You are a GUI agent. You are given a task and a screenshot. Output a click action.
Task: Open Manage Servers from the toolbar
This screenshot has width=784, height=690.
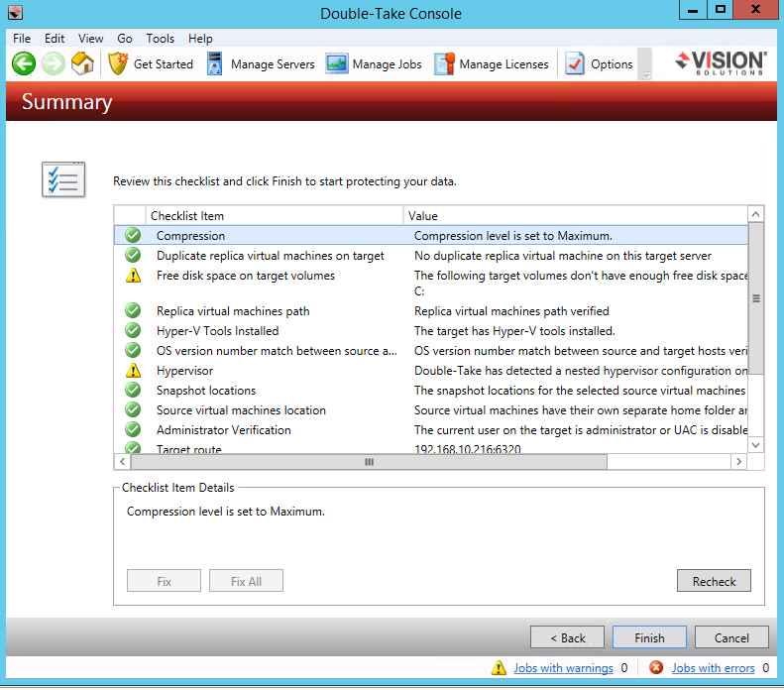tap(261, 64)
